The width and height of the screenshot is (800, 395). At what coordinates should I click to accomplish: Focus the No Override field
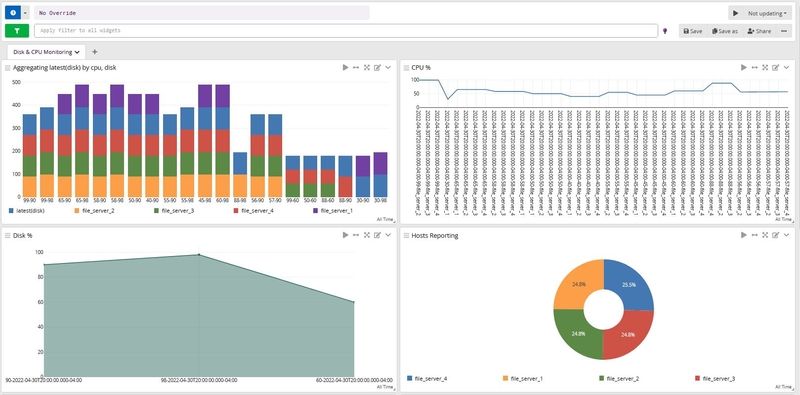(x=202, y=13)
